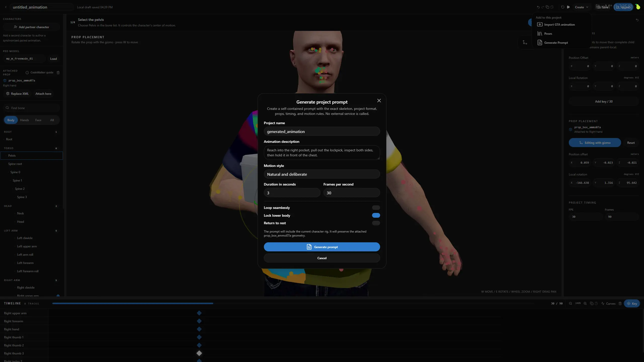Reset the prop placement
644x362 pixels.
pyautogui.click(x=631, y=143)
